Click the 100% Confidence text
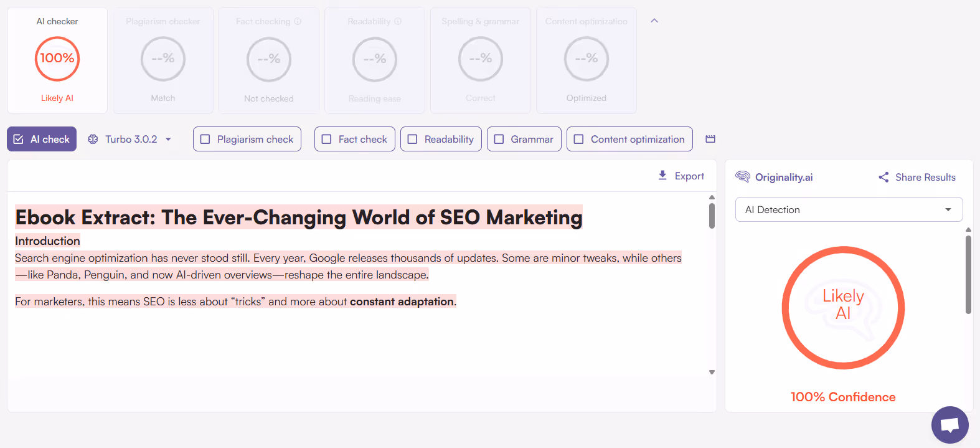 click(843, 397)
